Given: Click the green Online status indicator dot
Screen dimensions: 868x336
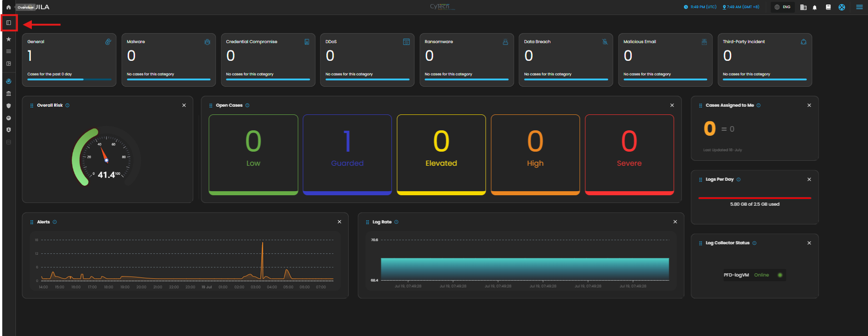Looking at the screenshot, I should click(780, 275).
